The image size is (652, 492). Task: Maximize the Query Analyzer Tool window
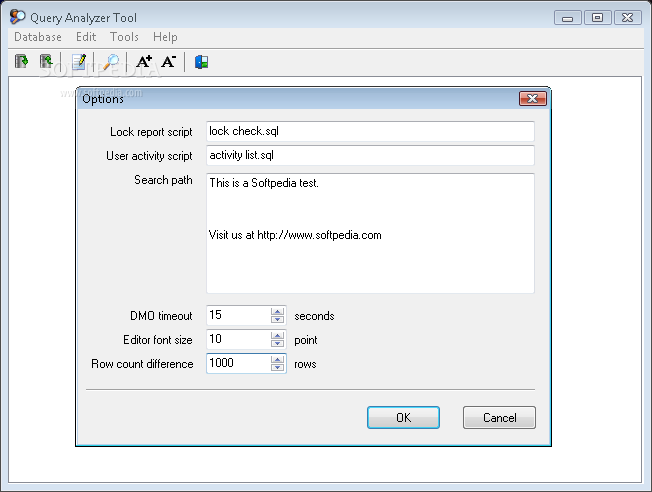tap(598, 18)
